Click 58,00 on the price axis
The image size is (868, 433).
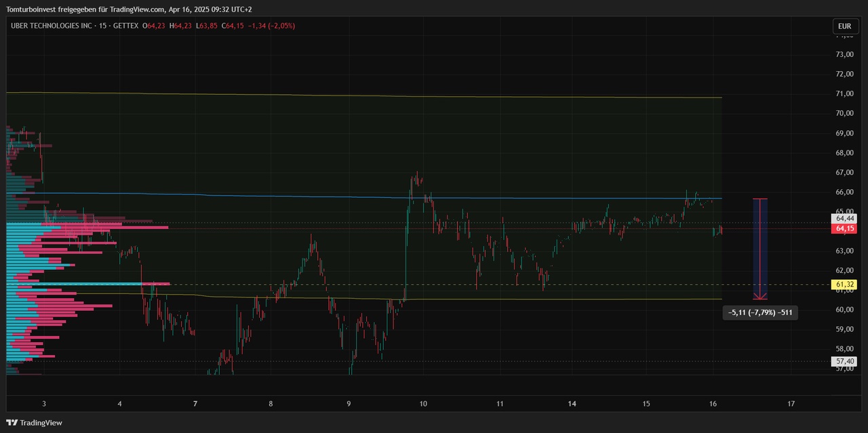tap(844, 350)
